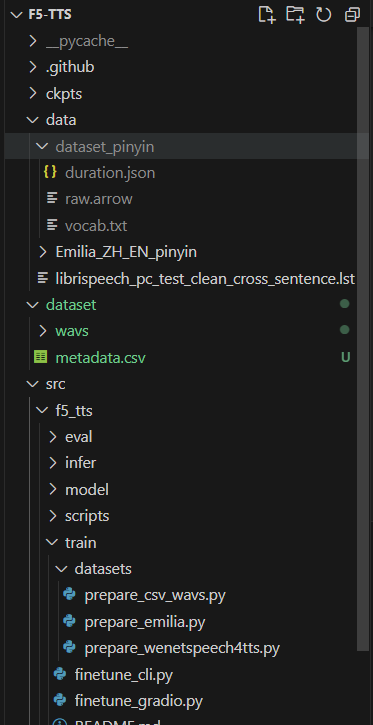The image size is (373, 725).
Task: Collapse the f5_tts folder
Action: coord(42,410)
